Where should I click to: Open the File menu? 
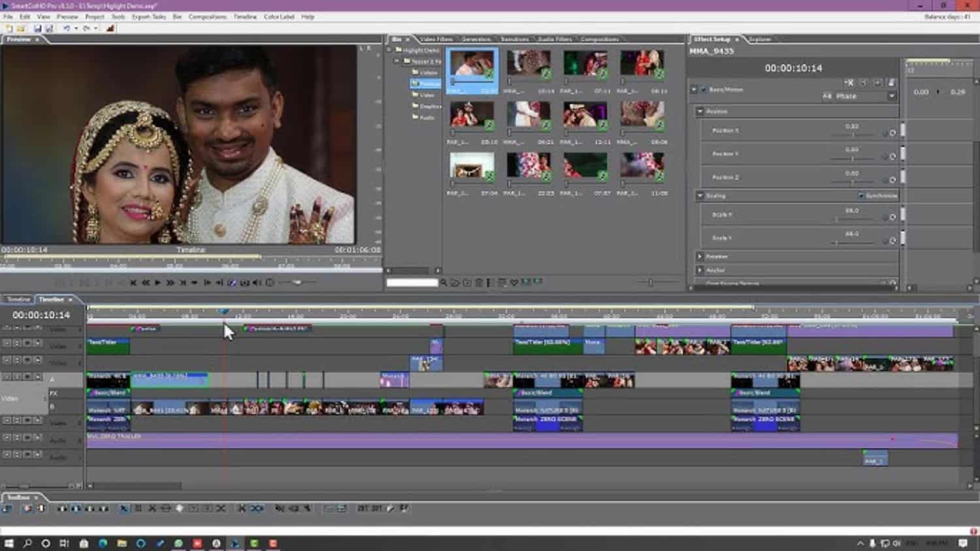point(8,17)
